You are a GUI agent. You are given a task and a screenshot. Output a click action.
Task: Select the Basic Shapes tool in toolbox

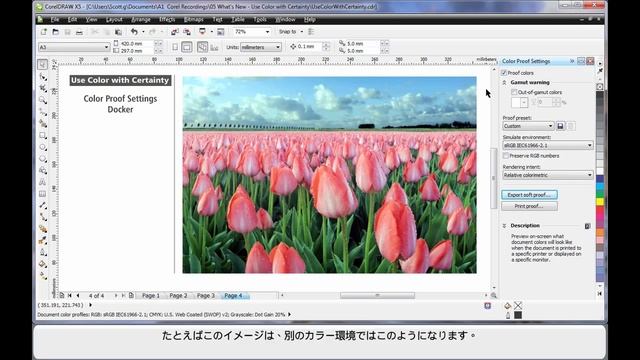click(42, 170)
